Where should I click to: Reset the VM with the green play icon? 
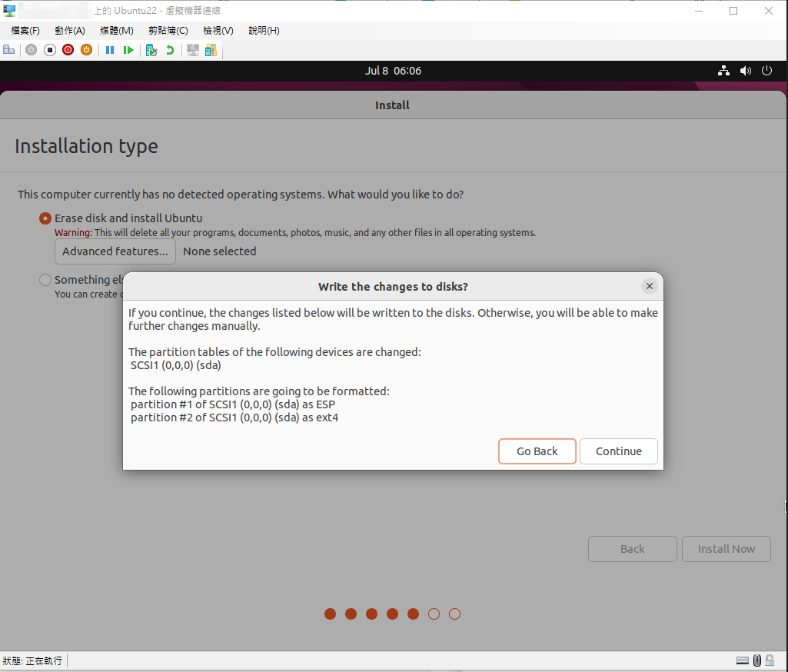(x=128, y=50)
